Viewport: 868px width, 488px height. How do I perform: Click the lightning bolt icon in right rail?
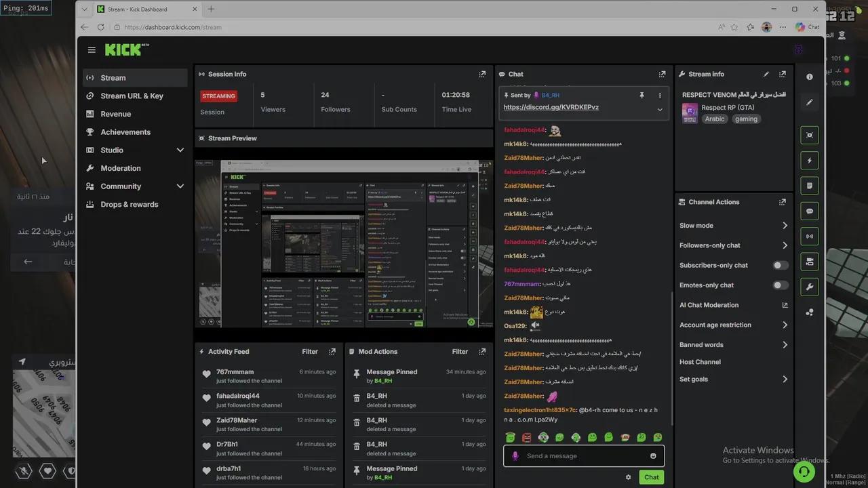[810, 161]
